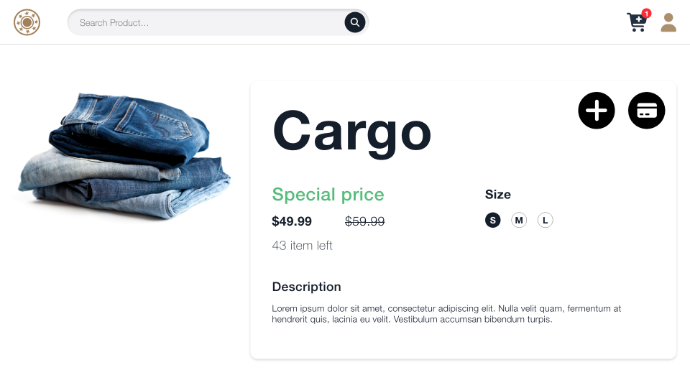
Task: Click the crossed-out $59.99 price
Action: click(x=364, y=221)
